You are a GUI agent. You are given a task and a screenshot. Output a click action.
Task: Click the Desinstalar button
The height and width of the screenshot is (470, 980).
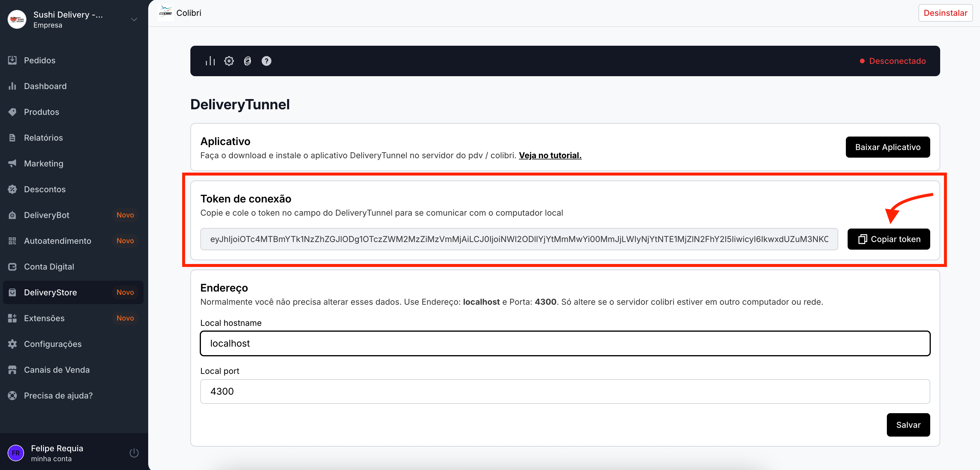(945, 13)
